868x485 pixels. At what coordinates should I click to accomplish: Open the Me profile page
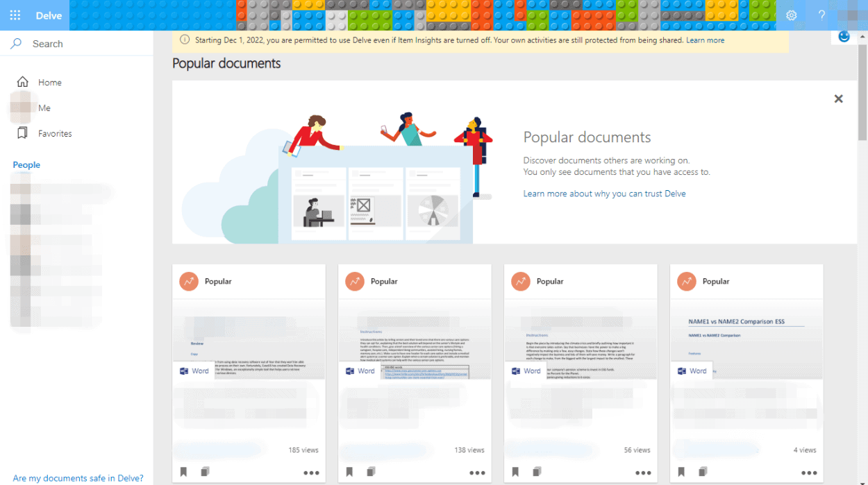pos(44,108)
